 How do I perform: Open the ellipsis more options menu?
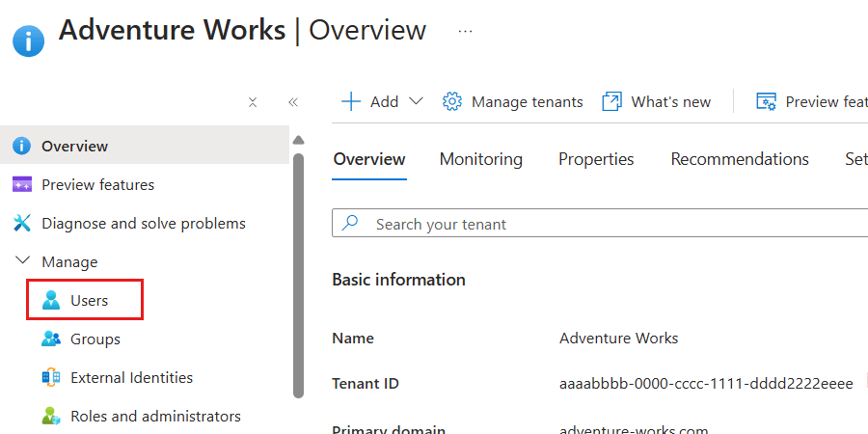coord(466,31)
